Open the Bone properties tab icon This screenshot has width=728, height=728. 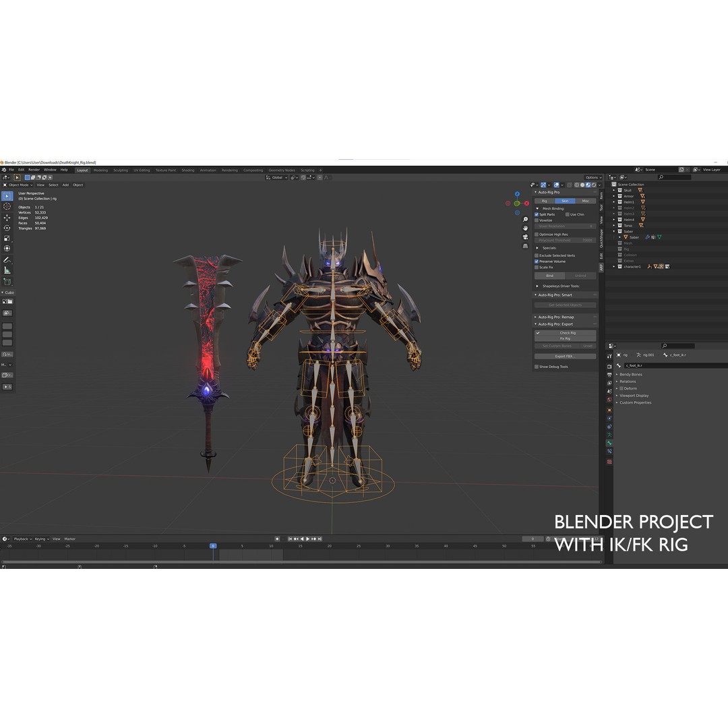tap(609, 443)
